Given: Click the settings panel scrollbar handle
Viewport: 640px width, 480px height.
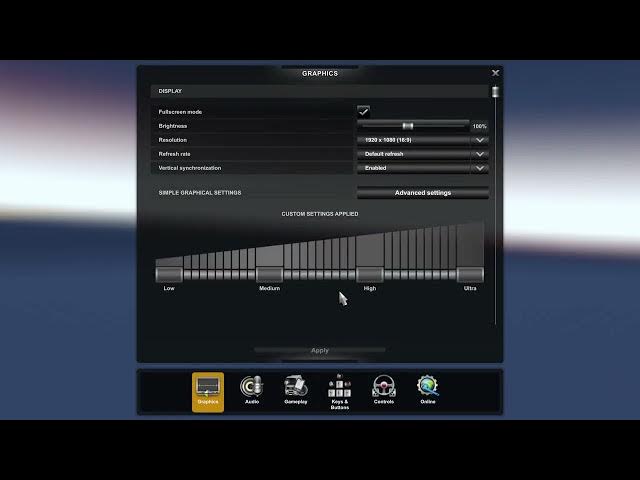Looking at the screenshot, I should click(496, 91).
